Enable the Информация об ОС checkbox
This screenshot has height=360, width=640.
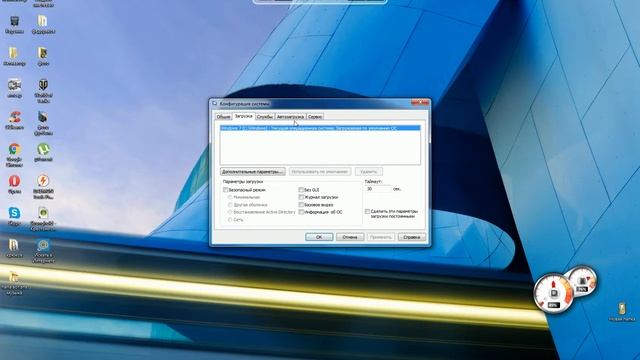point(301,212)
